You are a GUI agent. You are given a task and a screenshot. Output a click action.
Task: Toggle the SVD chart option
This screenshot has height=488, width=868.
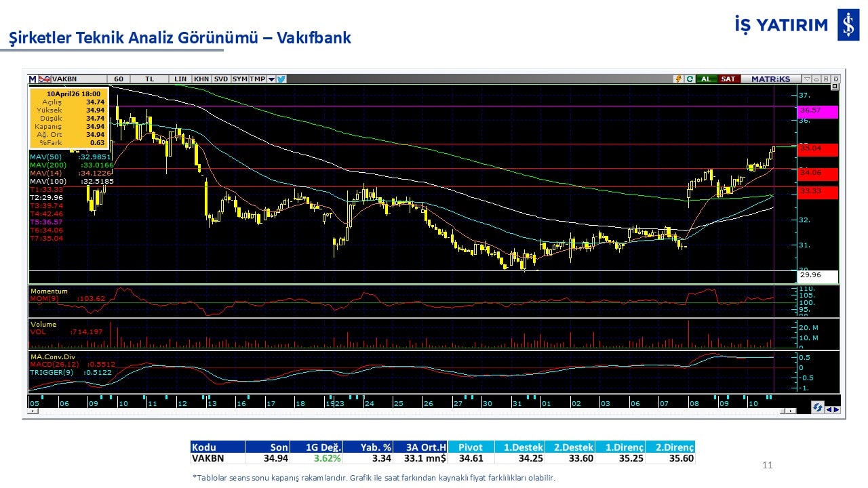click(x=221, y=79)
